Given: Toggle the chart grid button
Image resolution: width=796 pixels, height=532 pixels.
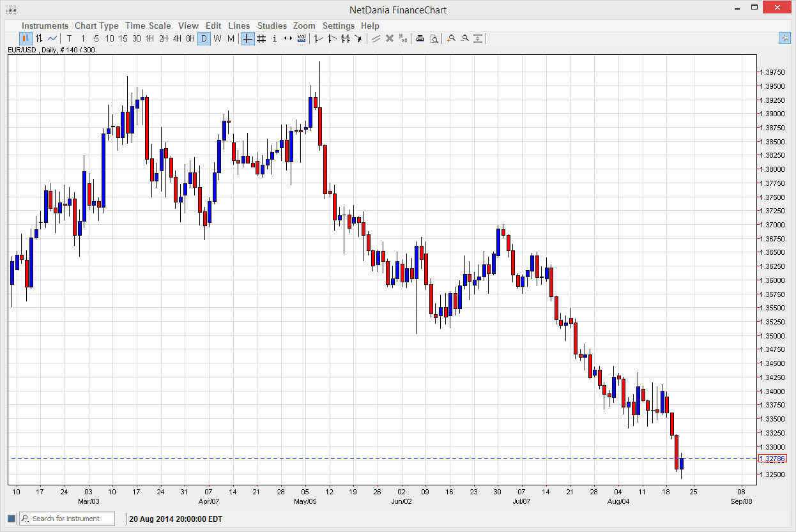Looking at the screenshot, I should pos(261,38).
